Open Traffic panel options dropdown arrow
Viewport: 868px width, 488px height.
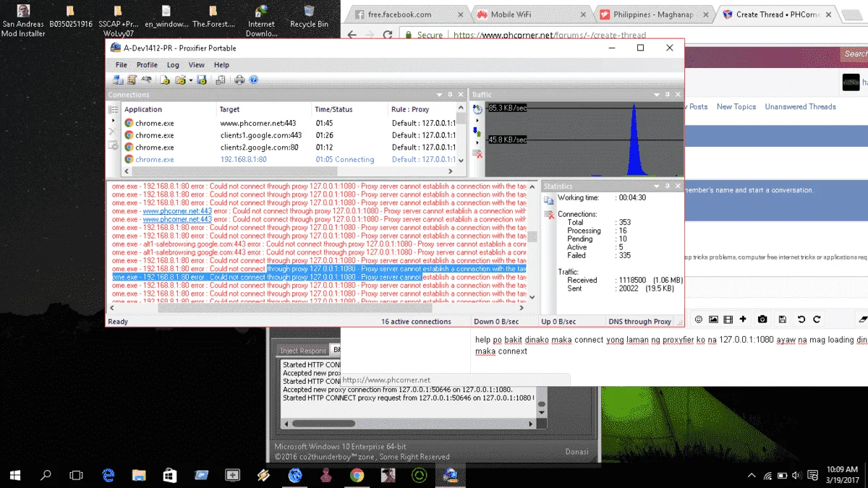pyautogui.click(x=657, y=95)
